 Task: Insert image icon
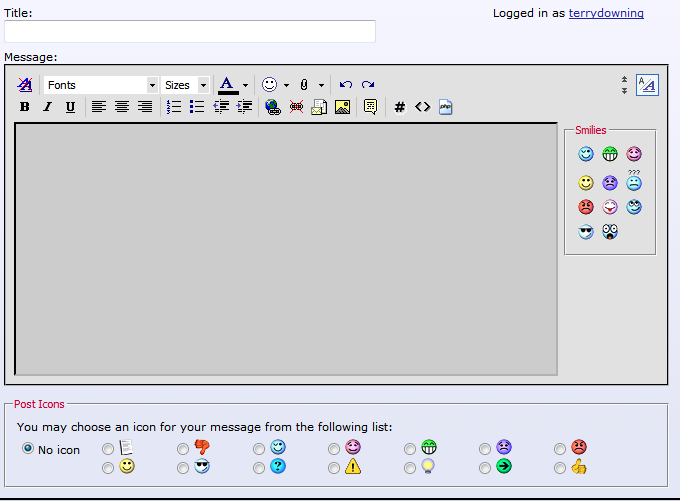coord(342,107)
